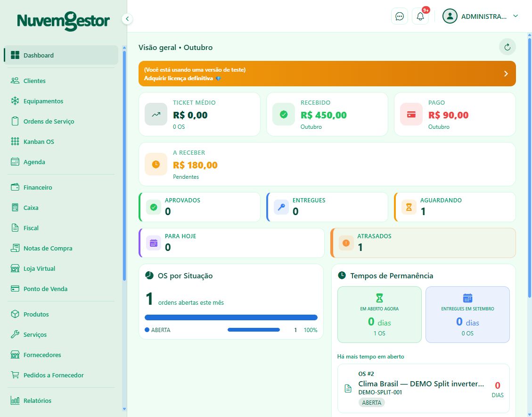Click the Atrasados warning icon
Image resolution: width=532 pixels, height=417 pixels.
[x=346, y=243]
